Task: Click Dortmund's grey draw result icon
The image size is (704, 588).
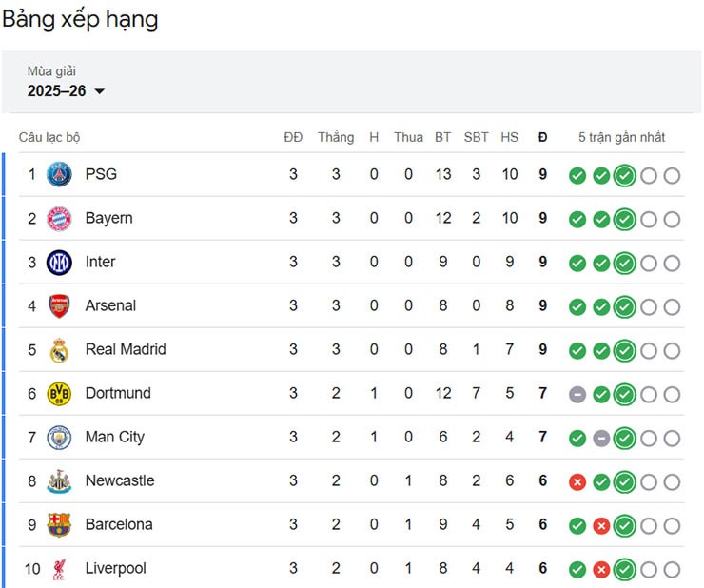Action: pos(577,395)
